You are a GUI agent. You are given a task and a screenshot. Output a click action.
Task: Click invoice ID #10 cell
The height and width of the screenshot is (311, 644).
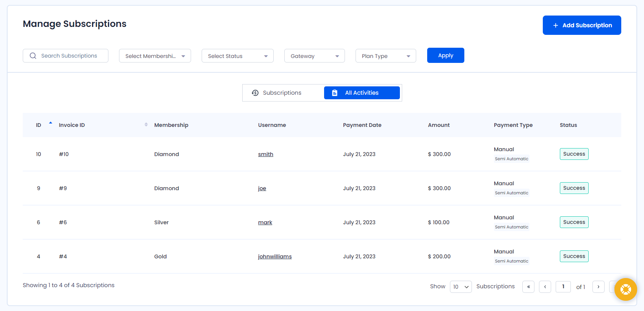pyautogui.click(x=64, y=154)
